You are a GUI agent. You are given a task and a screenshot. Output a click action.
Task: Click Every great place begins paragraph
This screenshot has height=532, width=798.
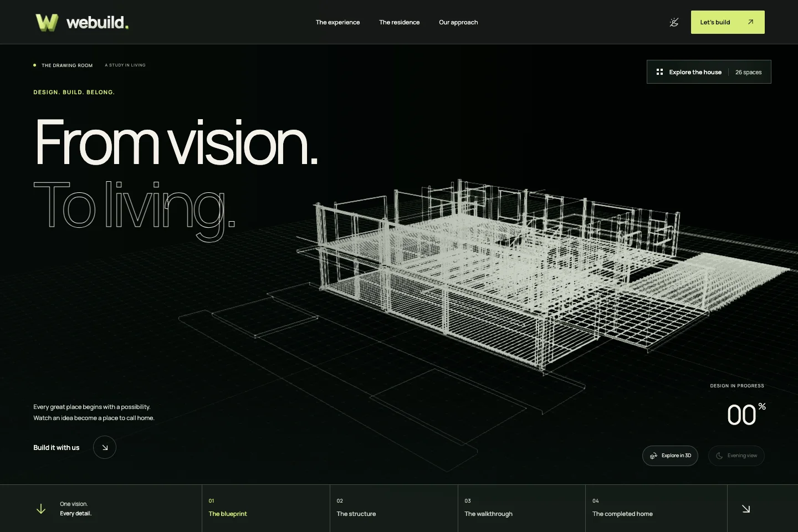[94, 412]
